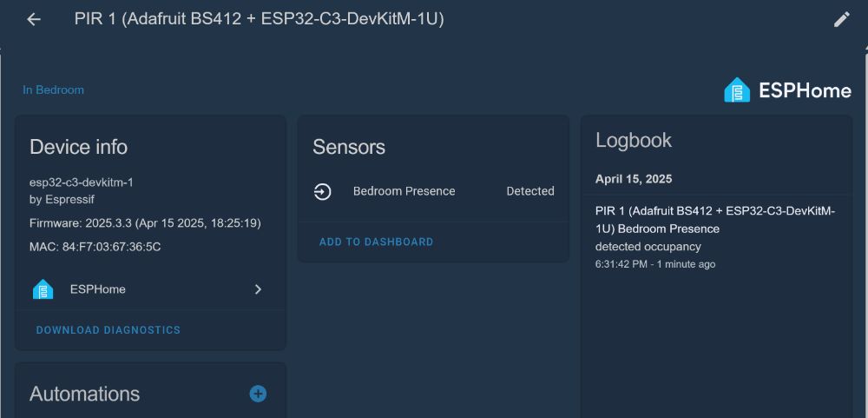Open the In Bedroom area link

[x=53, y=90]
